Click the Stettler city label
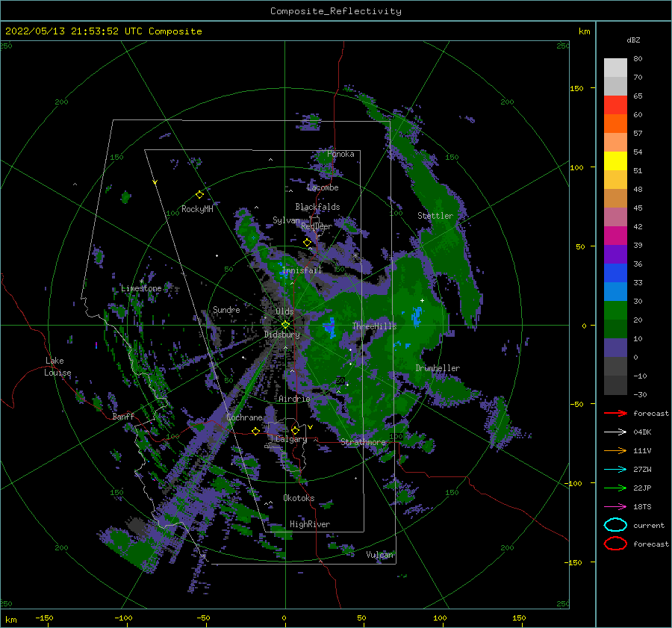The width and height of the screenshot is (672, 628). pyautogui.click(x=435, y=216)
